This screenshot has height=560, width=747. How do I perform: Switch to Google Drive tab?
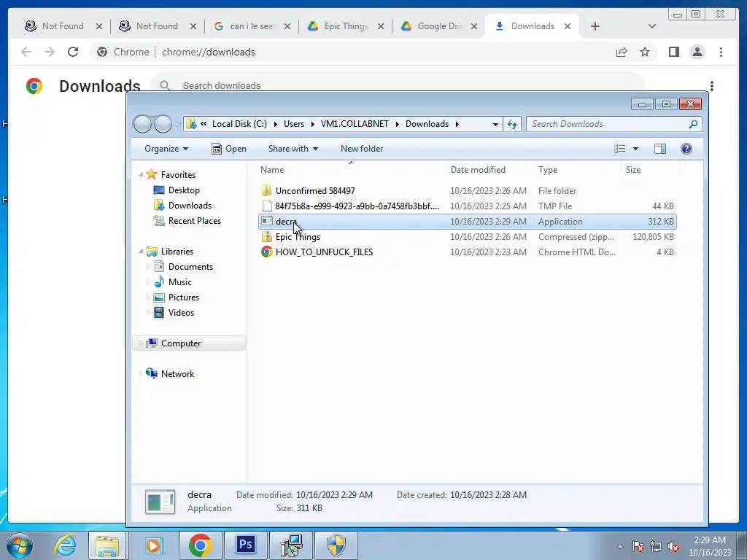438,26
